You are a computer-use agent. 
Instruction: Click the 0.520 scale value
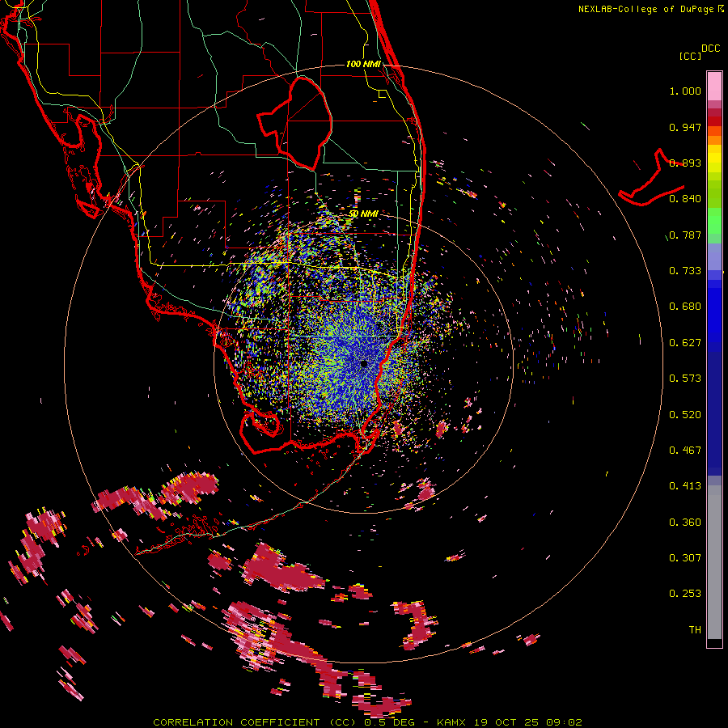685,415
